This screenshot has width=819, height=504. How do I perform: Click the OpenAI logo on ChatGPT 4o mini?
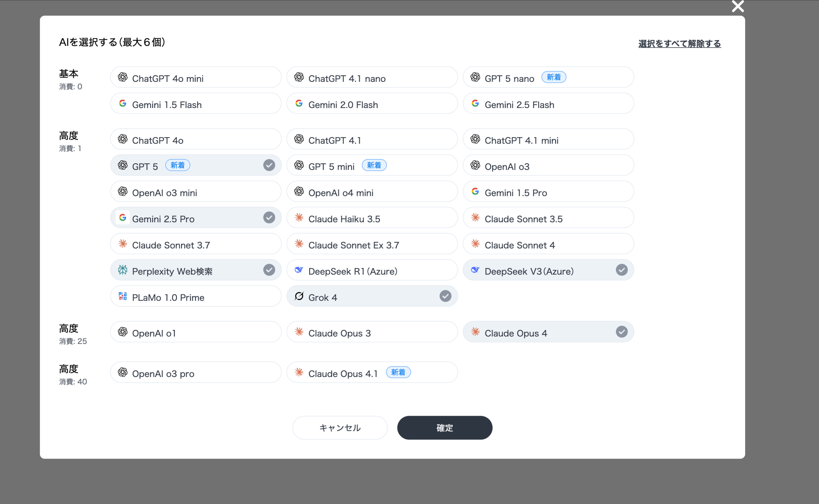[123, 77]
